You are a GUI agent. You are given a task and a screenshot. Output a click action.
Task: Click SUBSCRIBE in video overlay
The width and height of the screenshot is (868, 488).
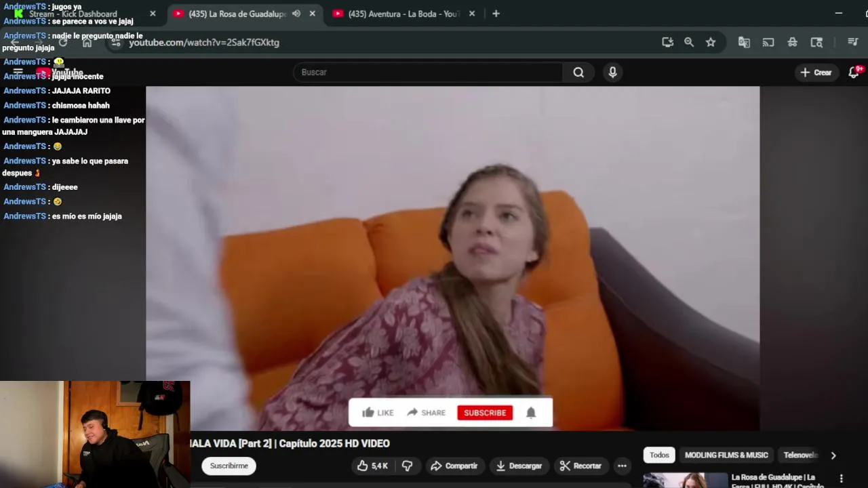tap(485, 413)
